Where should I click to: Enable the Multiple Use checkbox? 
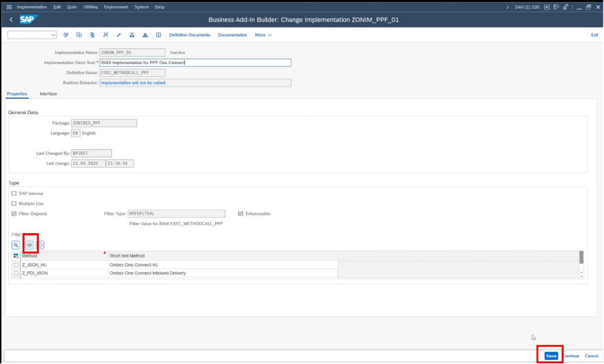click(14, 203)
